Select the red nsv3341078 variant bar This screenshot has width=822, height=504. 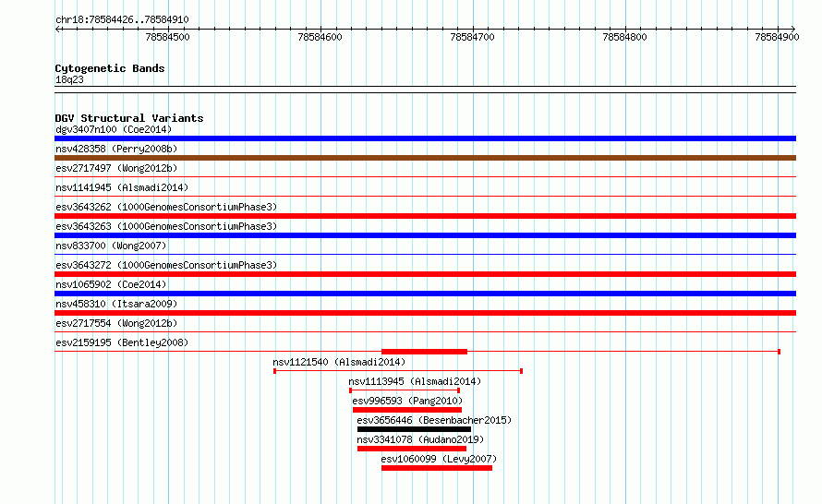(412, 449)
